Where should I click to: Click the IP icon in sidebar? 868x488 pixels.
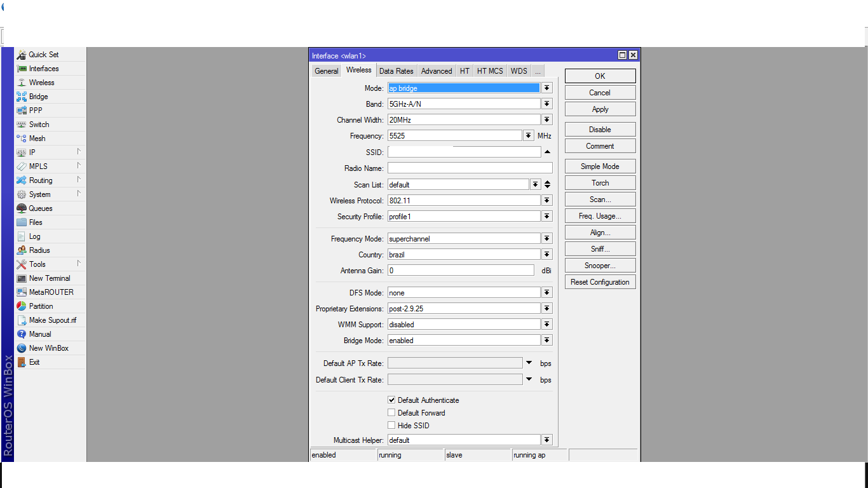tap(22, 152)
